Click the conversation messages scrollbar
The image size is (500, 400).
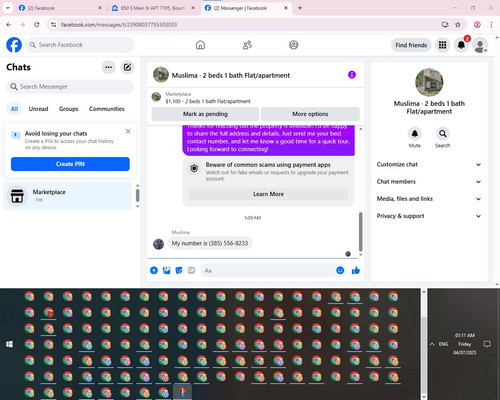(360, 232)
